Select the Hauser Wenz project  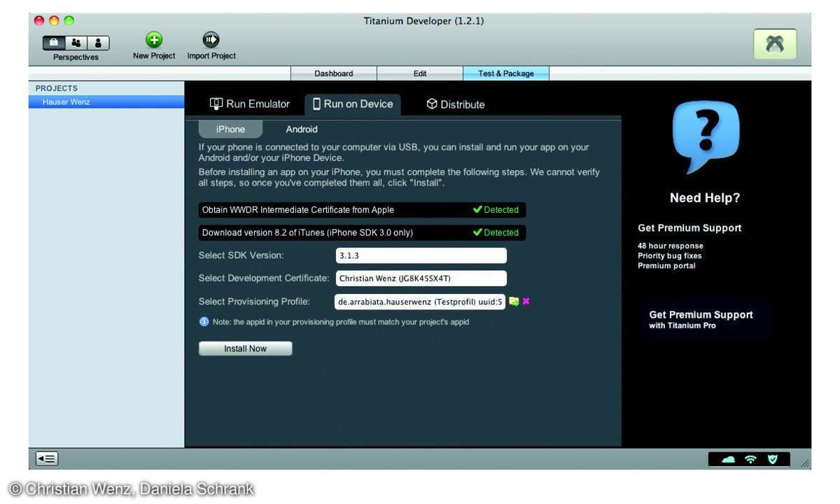pyautogui.click(x=106, y=102)
